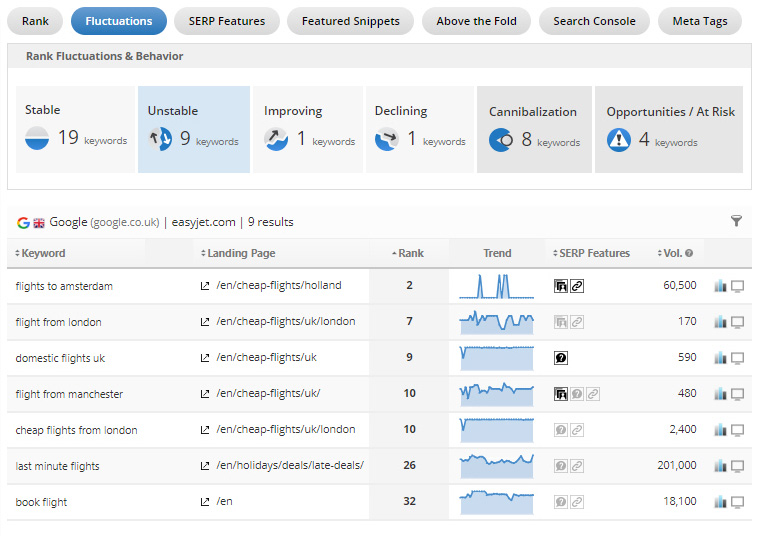757x536 pixels.
Task: Click the Cannibalization card icon
Action: (501, 140)
